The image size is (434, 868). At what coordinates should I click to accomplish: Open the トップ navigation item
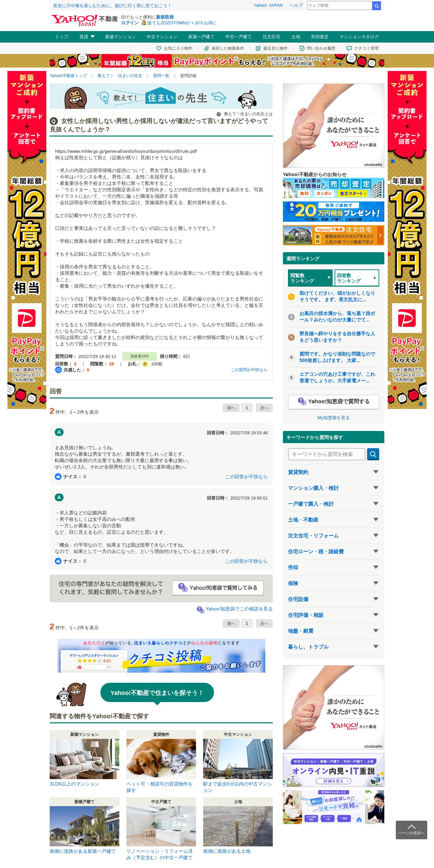[62, 37]
